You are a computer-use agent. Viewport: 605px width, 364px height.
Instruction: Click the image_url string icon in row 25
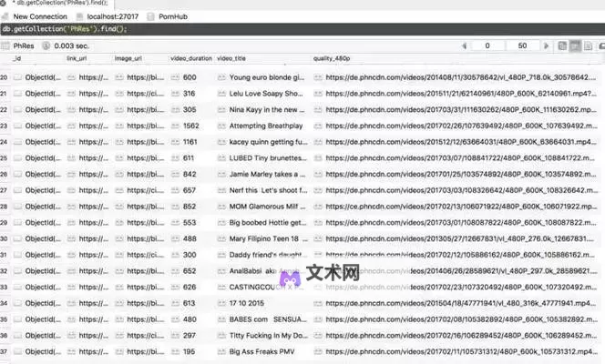click(x=119, y=158)
